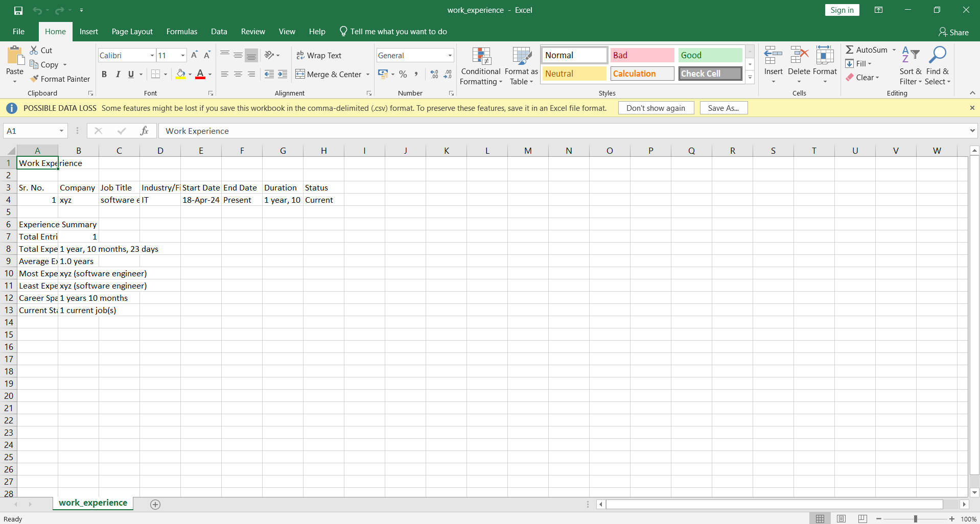Image resolution: width=980 pixels, height=524 pixels.
Task: Open the File tab
Action: click(x=18, y=32)
